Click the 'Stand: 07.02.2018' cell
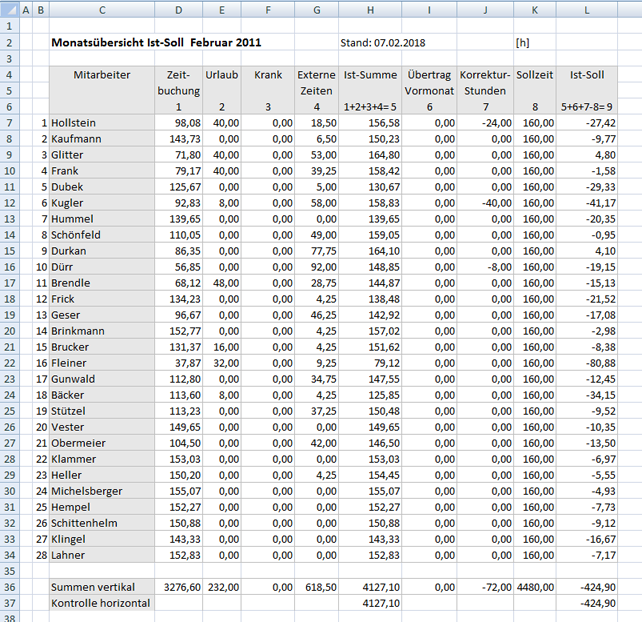642x622 pixels. [x=382, y=43]
